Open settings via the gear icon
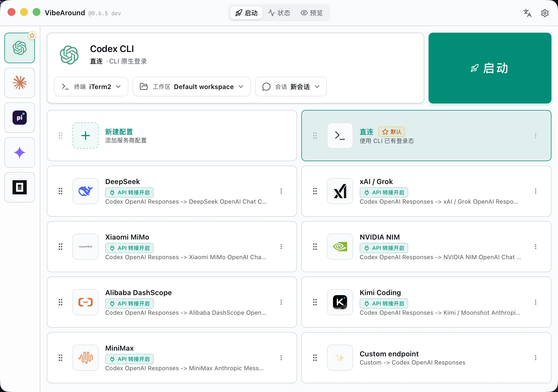This screenshot has width=558, height=392. click(x=545, y=13)
